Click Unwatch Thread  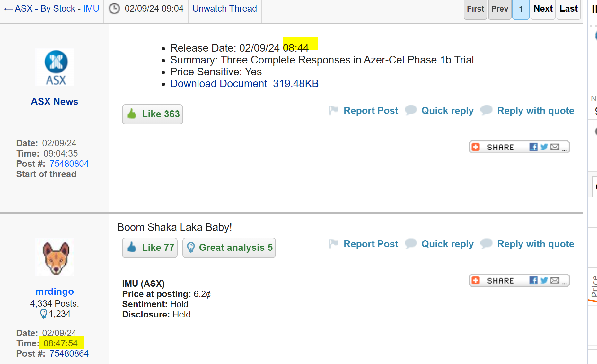pos(225,9)
